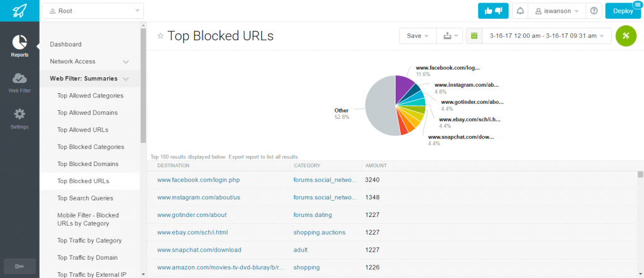Click the results table scrollbar thumb
Image resolution: width=644 pixels, height=278 pixels.
(x=640, y=174)
